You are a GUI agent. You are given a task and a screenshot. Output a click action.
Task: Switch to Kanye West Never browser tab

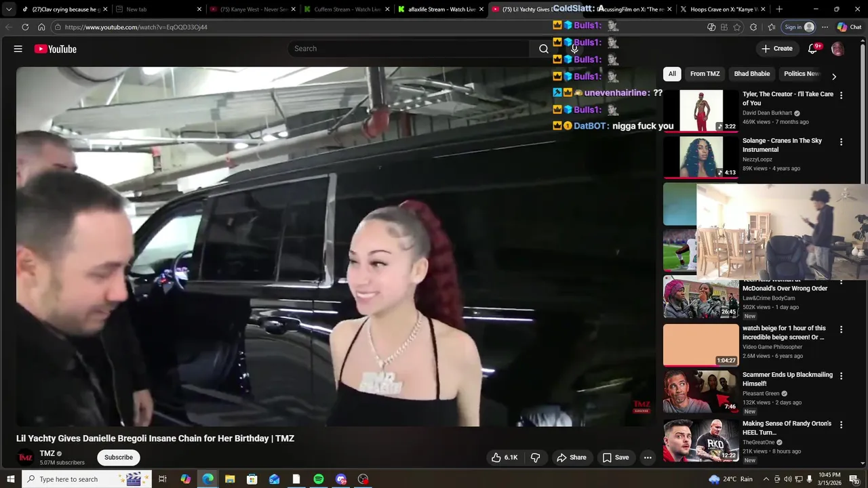pos(252,9)
